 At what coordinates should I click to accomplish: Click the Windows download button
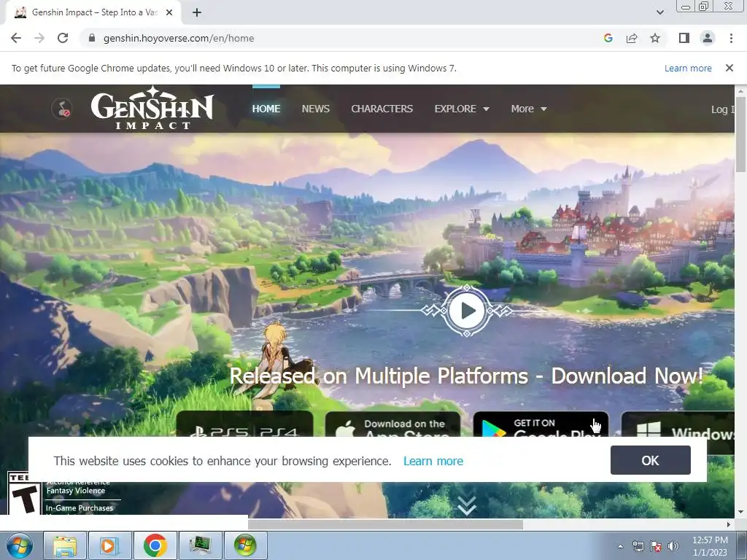click(678, 424)
